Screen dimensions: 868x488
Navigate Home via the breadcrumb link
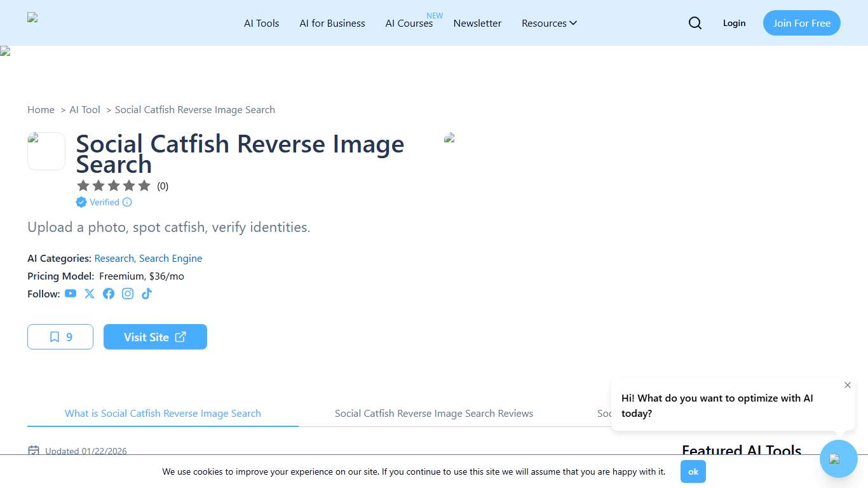point(41,109)
